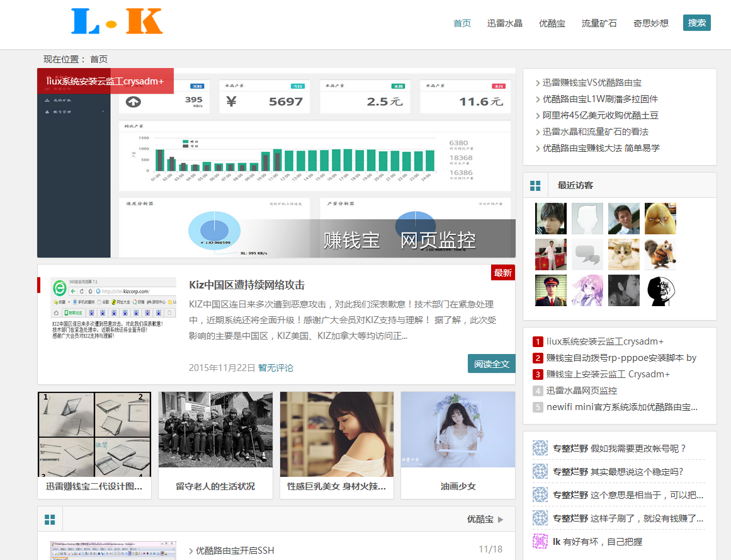Click the grid icon beside 最近访客
The image size is (731, 560).
coord(535,186)
